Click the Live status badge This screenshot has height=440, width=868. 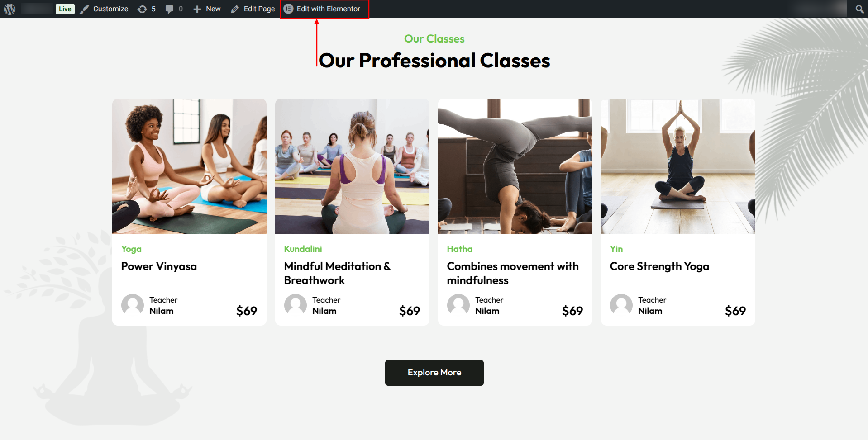pyautogui.click(x=65, y=9)
